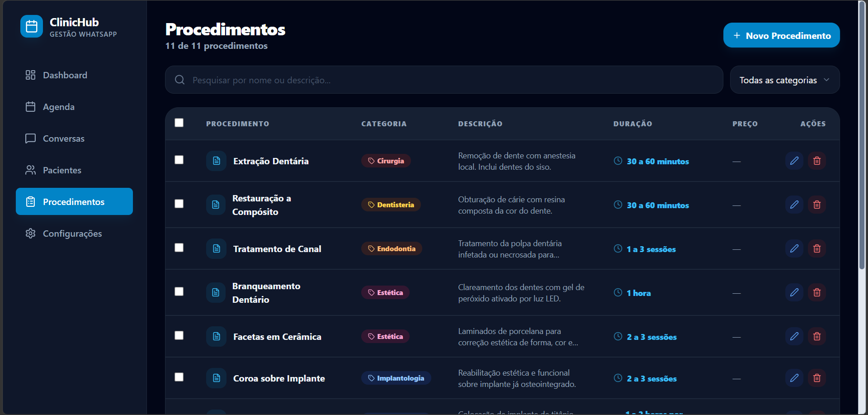Check the Coroa sobre Implante row checkbox
868x415 pixels.
pos(179,377)
